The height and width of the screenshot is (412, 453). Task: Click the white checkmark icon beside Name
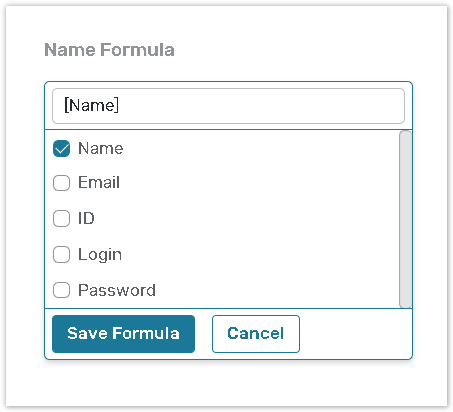tap(62, 149)
